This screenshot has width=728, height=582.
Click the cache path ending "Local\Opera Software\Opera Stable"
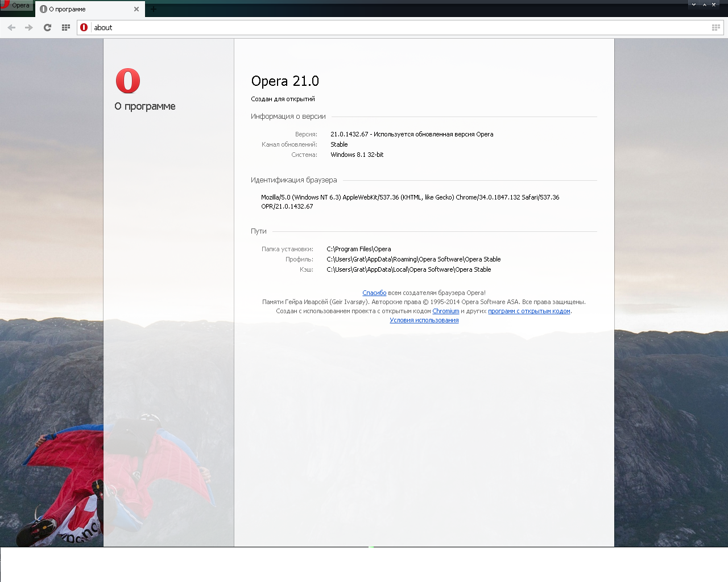[409, 269]
